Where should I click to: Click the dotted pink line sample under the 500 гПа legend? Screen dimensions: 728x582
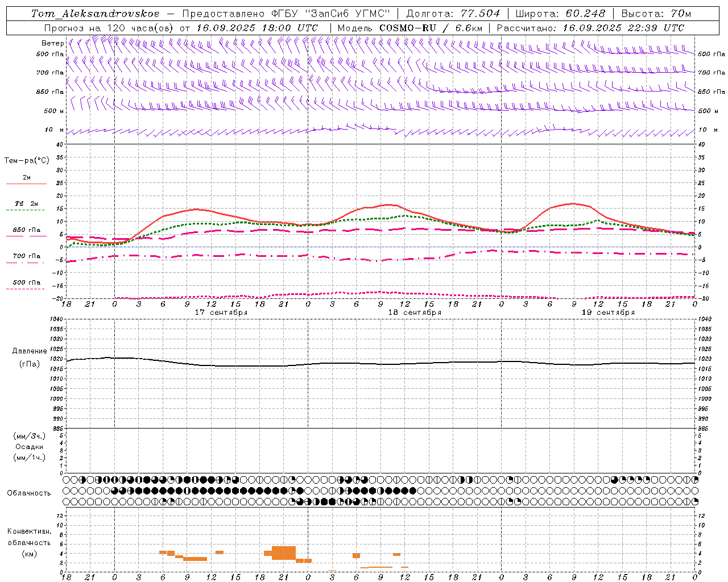click(25, 289)
